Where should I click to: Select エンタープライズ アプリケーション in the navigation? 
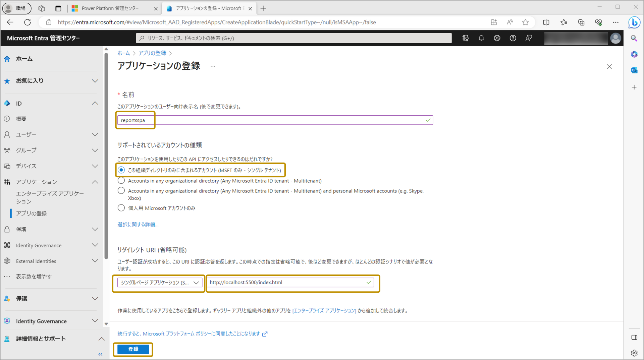[x=50, y=197]
